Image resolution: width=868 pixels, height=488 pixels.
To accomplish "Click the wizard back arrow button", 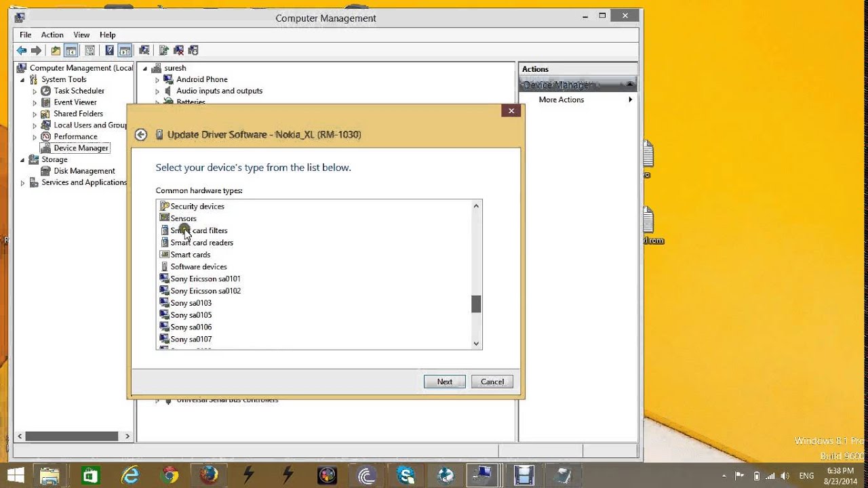I will tap(141, 134).
